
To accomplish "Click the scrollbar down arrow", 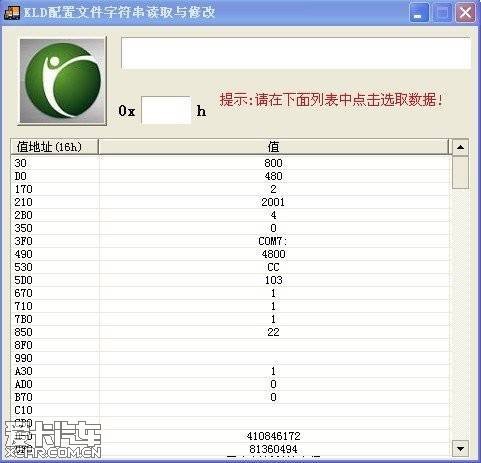I will click(460, 449).
